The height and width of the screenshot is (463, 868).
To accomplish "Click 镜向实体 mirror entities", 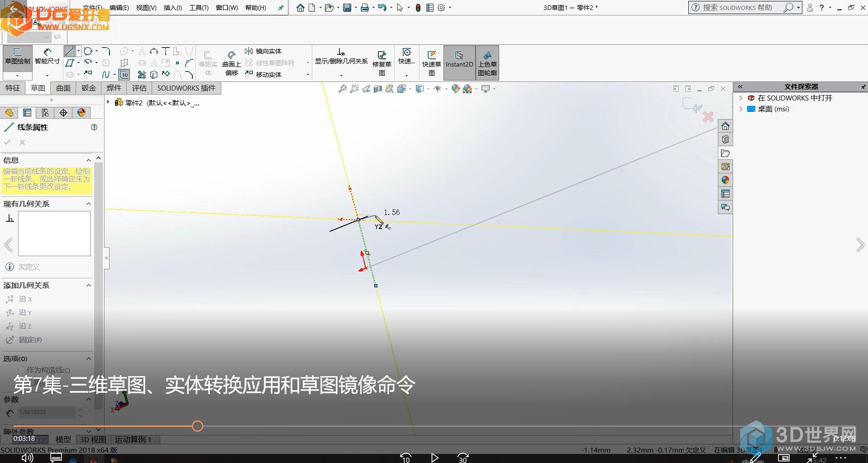I will point(263,51).
